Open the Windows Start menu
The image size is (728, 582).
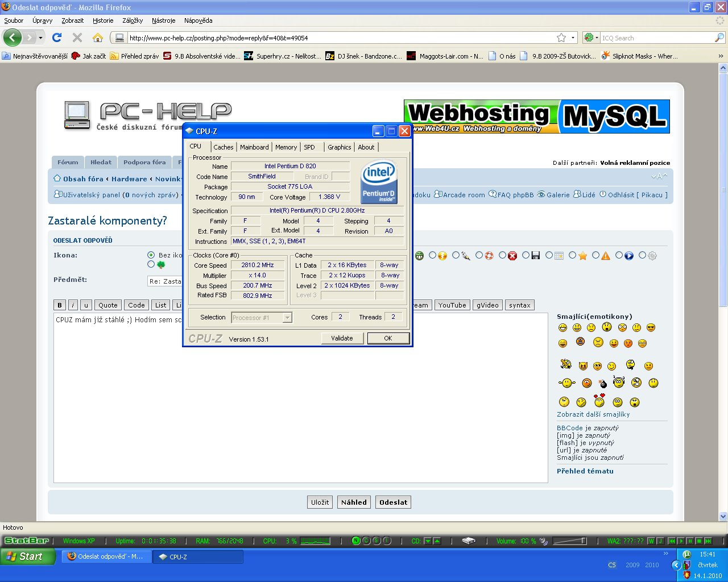pyautogui.click(x=28, y=556)
